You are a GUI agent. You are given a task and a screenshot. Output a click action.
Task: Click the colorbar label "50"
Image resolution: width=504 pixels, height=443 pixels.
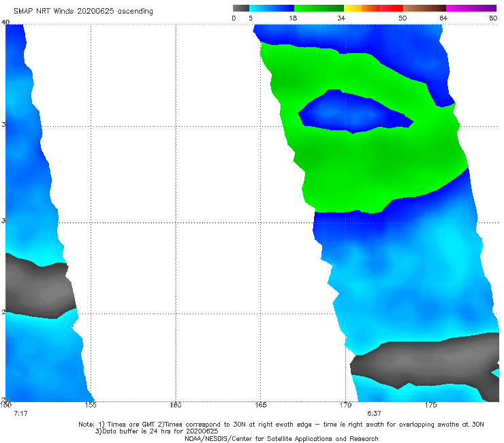pos(403,18)
